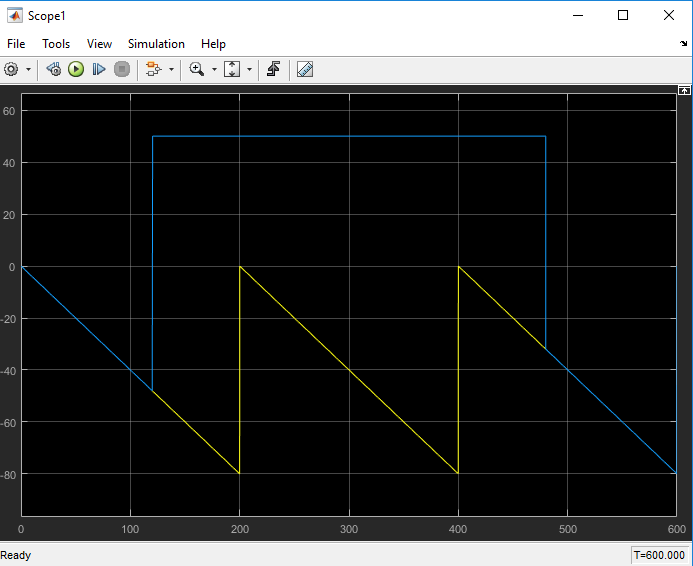Open the Tools menu

coord(56,44)
